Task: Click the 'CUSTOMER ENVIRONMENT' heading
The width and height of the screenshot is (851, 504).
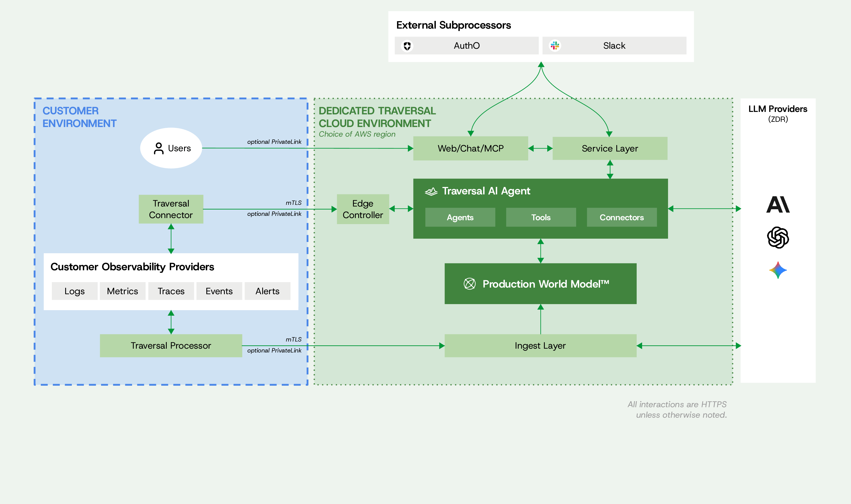Action: (x=79, y=117)
